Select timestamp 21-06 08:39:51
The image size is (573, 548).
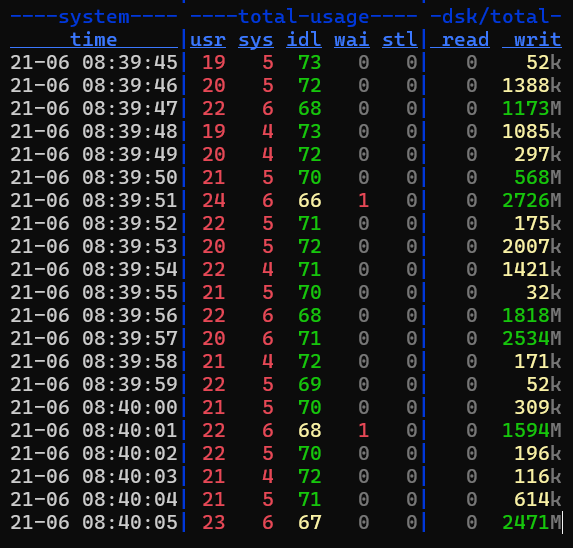tap(94, 200)
